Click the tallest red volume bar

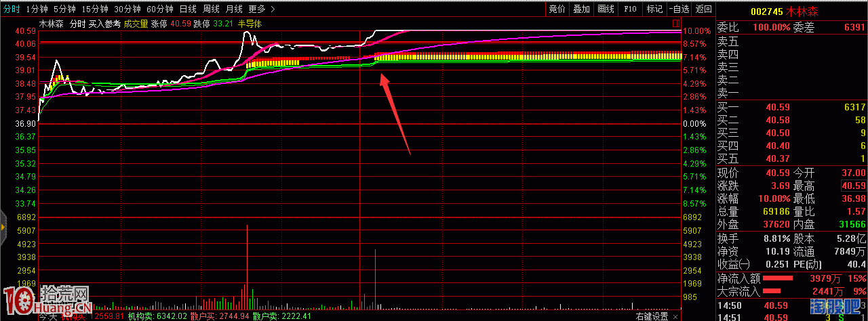coord(247,267)
